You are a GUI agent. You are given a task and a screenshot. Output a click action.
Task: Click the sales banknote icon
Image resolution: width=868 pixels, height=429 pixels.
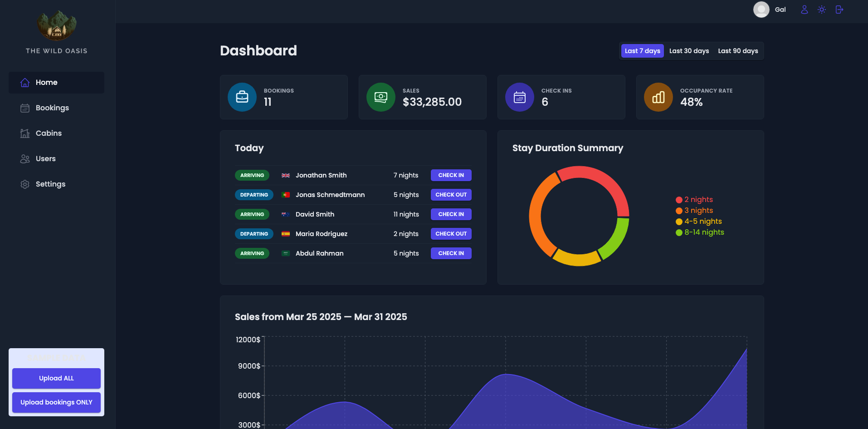[381, 97]
